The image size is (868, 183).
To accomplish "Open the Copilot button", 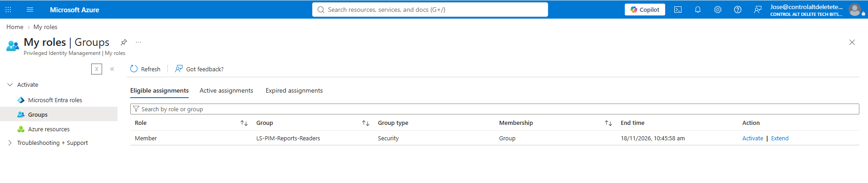I will [645, 10].
